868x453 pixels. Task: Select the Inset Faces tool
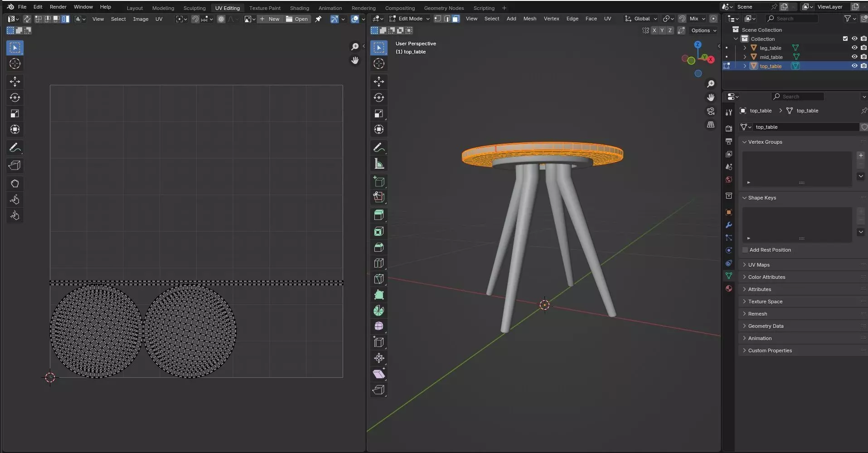379,231
